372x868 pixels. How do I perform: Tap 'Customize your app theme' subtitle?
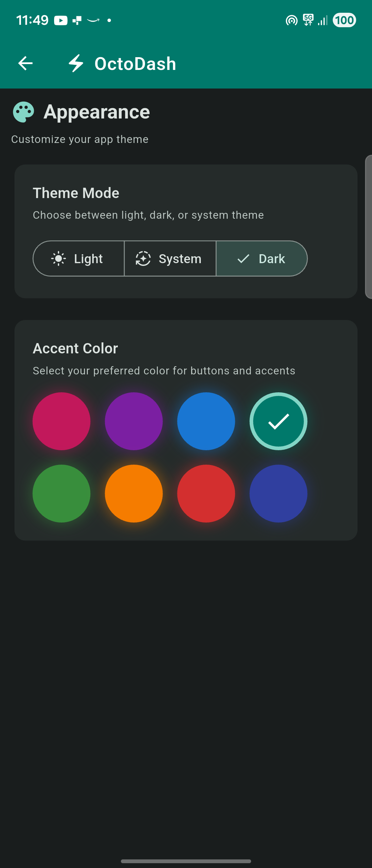80,139
